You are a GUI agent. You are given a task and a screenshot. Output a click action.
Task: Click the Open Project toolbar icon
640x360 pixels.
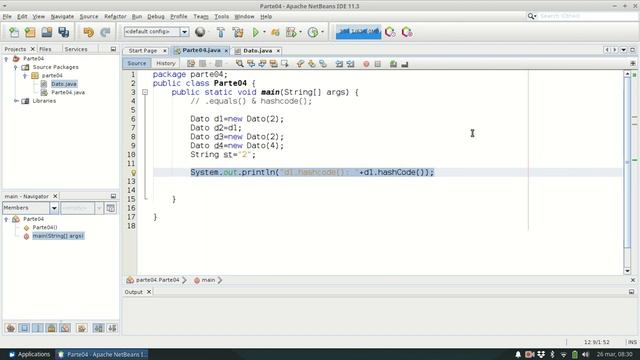point(47,32)
